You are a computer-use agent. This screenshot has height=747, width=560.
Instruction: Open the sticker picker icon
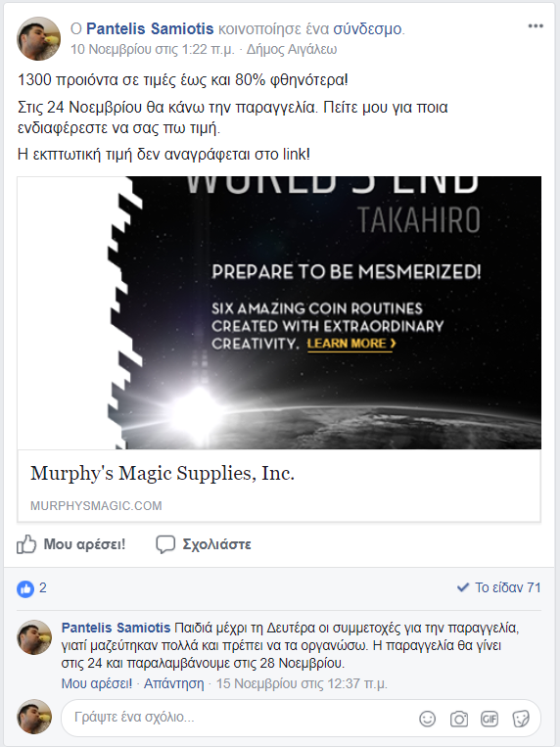pos(521,719)
